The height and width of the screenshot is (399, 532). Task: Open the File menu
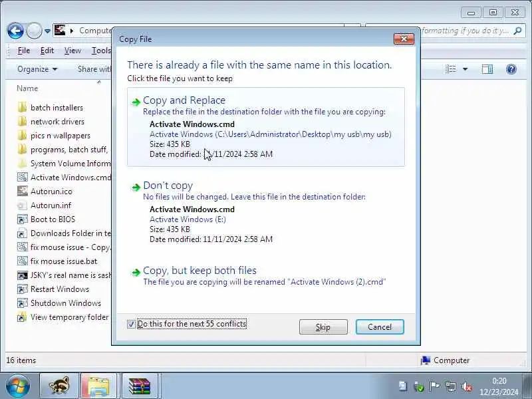(24, 51)
